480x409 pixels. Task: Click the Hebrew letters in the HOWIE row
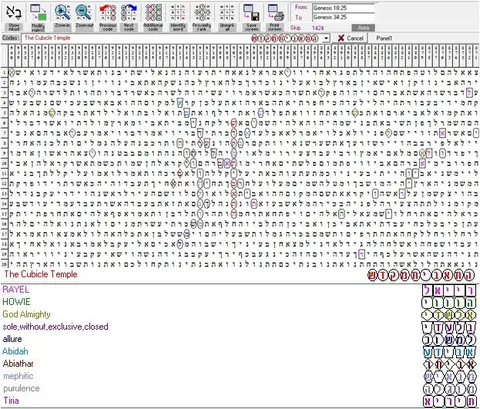click(x=449, y=303)
